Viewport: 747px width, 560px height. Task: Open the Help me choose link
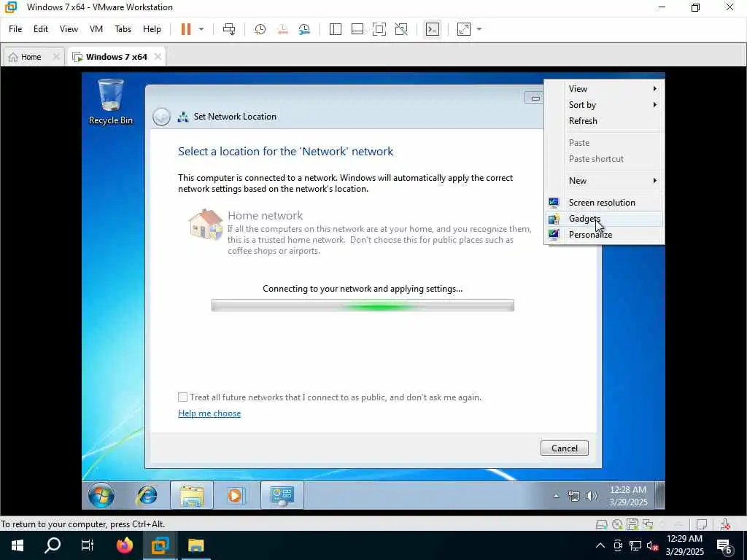tap(209, 413)
